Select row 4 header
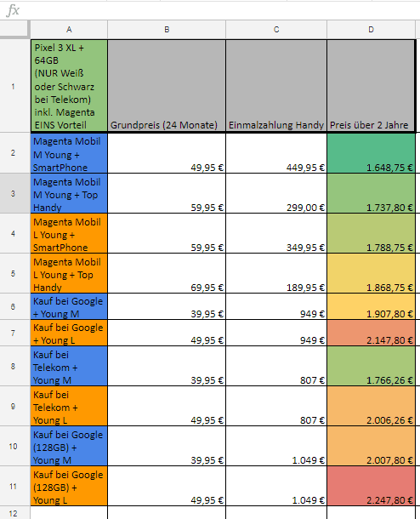This screenshot has width=420, height=519. point(14,233)
